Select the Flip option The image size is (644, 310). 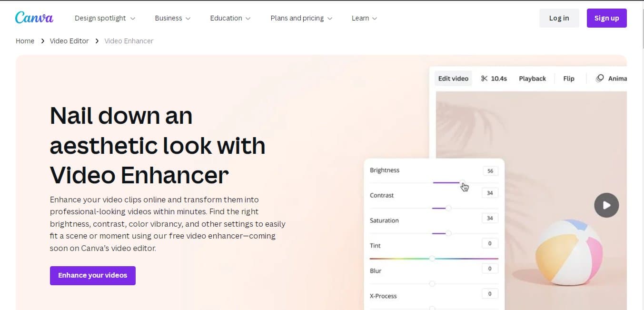[569, 79]
